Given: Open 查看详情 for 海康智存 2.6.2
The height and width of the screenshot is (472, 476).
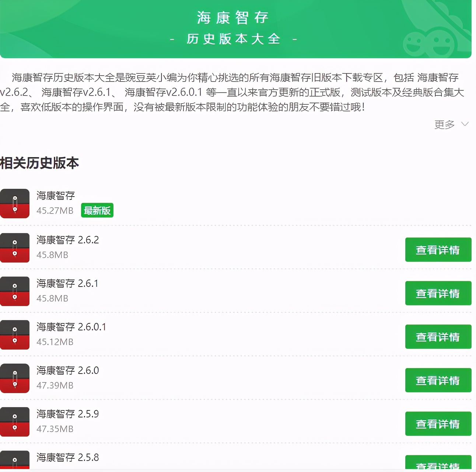Looking at the screenshot, I should (438, 250).
